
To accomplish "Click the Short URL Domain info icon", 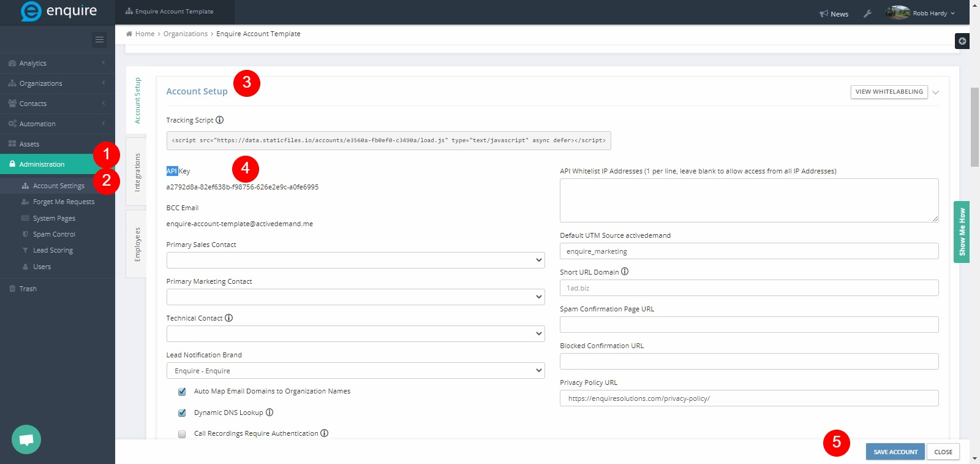I will tap(625, 272).
